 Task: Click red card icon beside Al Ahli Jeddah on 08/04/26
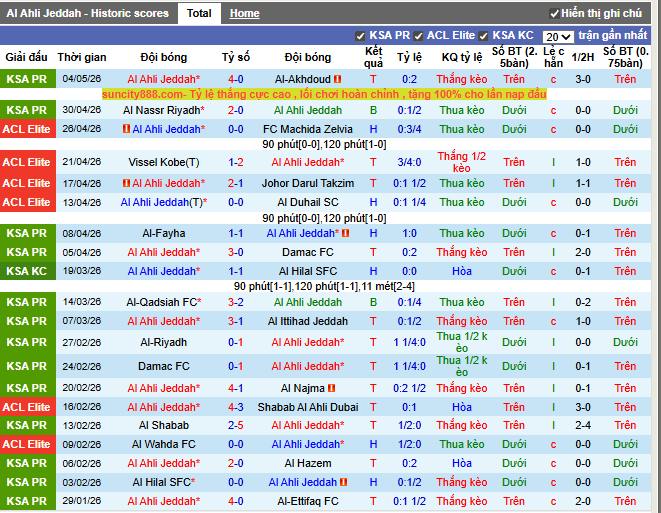pyautogui.click(x=346, y=233)
